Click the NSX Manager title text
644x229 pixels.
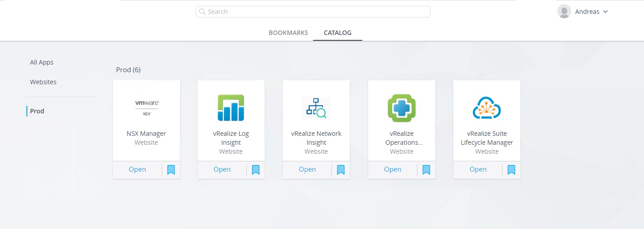coord(146,134)
